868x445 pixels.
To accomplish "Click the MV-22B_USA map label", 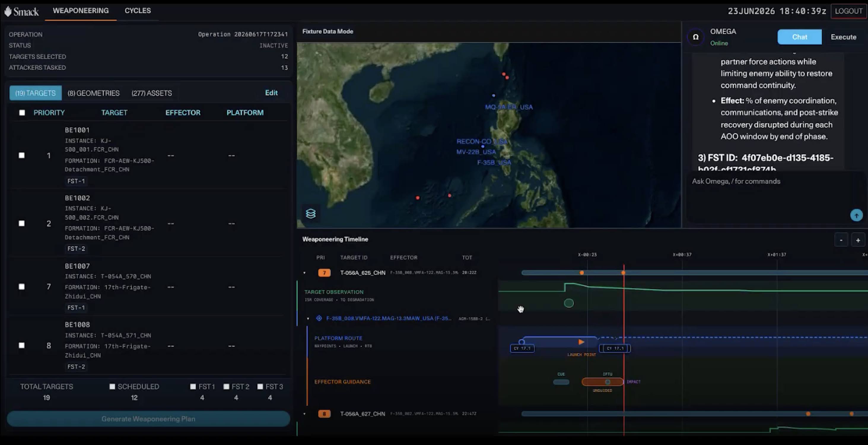I will click(x=476, y=152).
